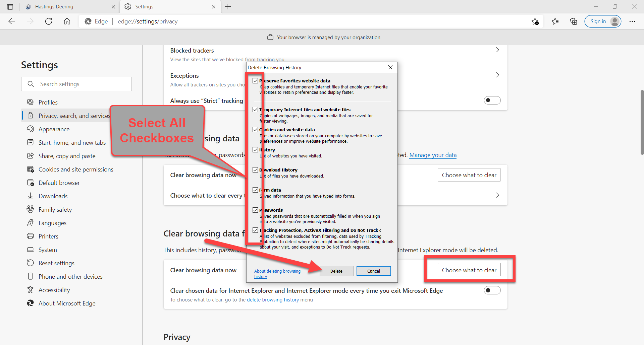Toggle Passwords checkbox in dialog
The height and width of the screenshot is (345, 644).
pyautogui.click(x=255, y=210)
